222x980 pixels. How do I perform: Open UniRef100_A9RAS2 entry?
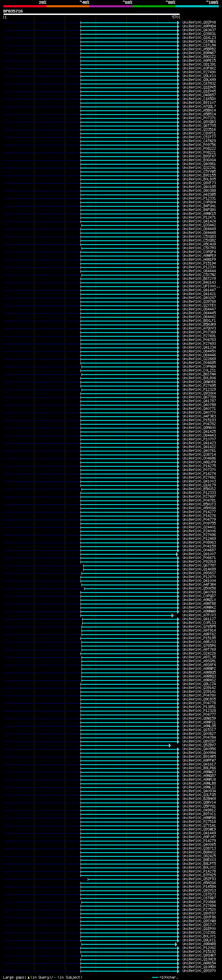click(x=199, y=680)
